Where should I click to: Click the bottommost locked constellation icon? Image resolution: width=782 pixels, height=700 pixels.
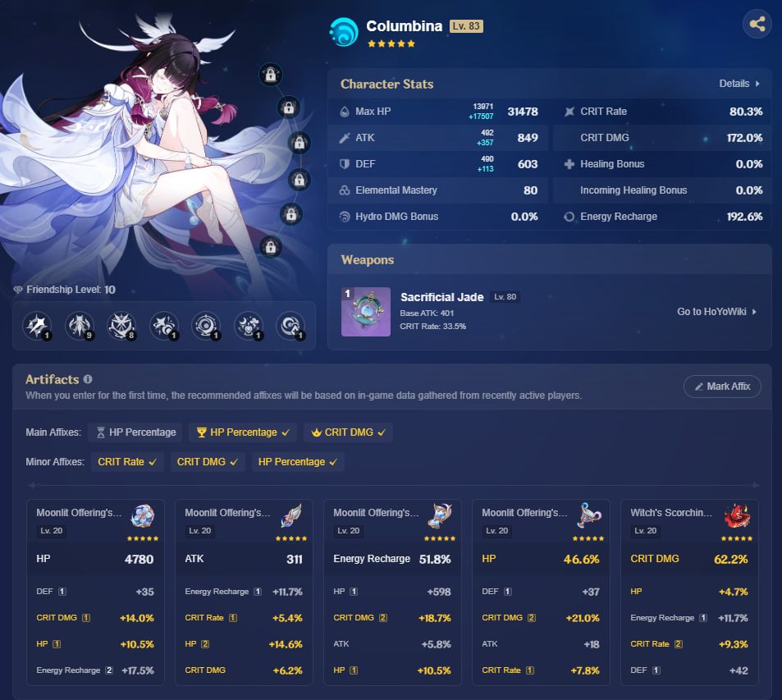click(271, 246)
